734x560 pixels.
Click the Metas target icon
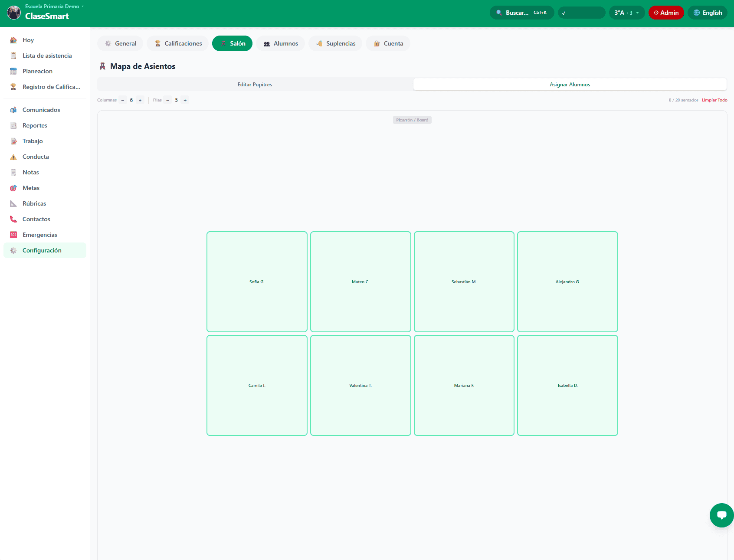pos(13,188)
